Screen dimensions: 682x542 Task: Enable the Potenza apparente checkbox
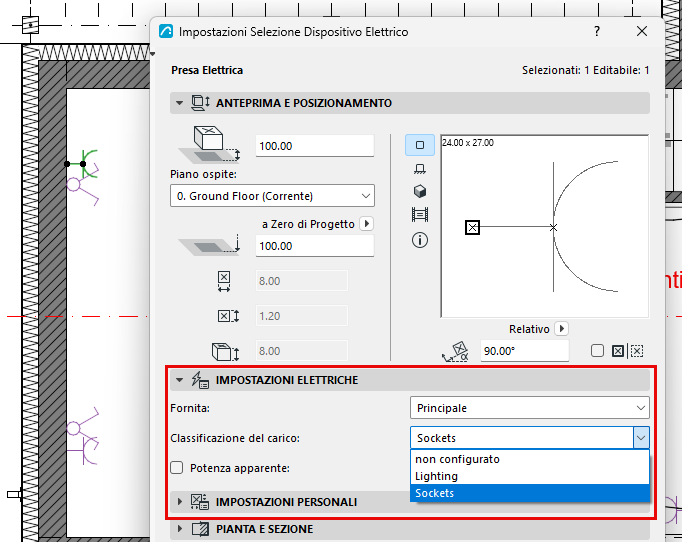click(177, 468)
